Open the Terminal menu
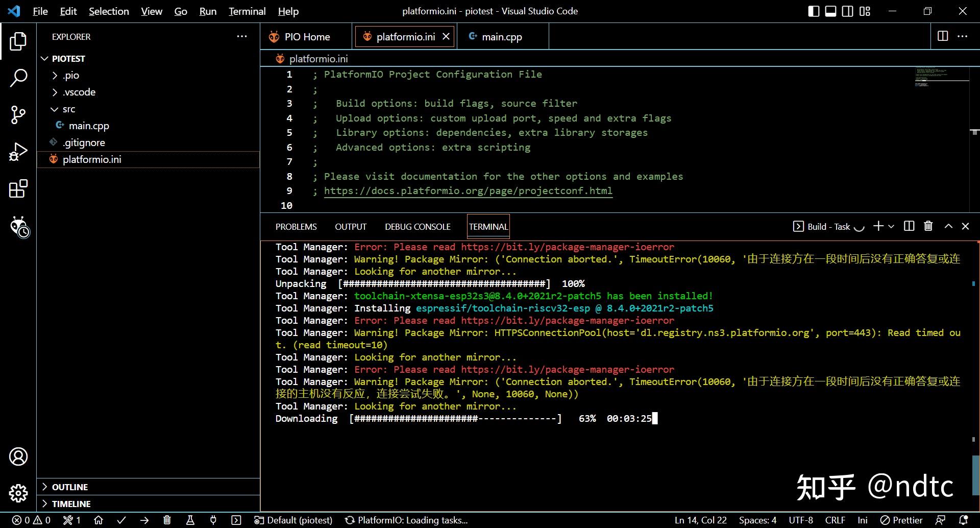Screen dimensions: 980x528 coord(247,11)
